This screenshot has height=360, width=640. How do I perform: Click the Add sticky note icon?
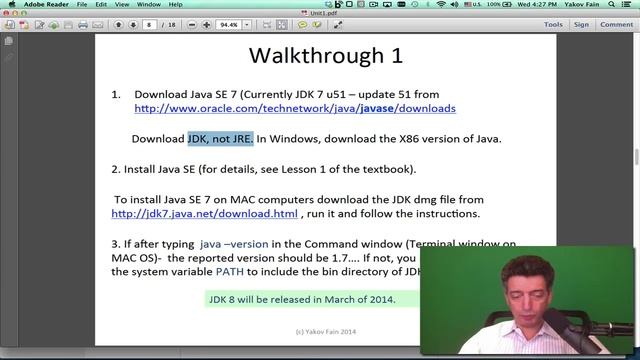click(x=302, y=25)
